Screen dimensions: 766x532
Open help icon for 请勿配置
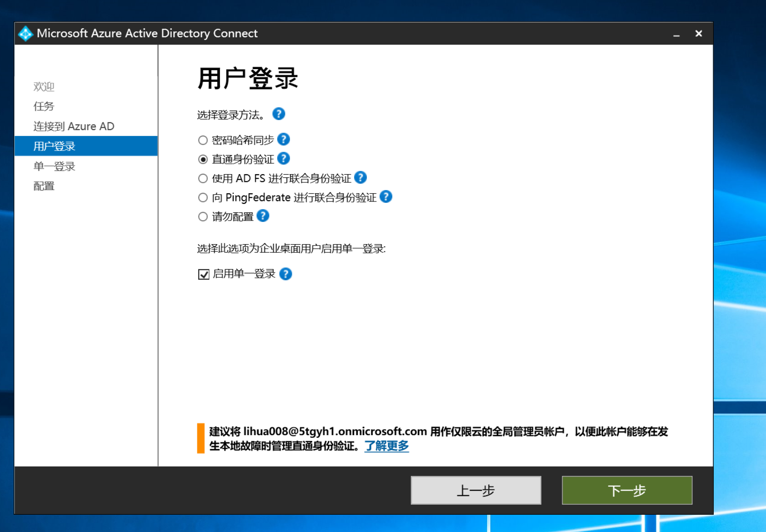click(263, 216)
